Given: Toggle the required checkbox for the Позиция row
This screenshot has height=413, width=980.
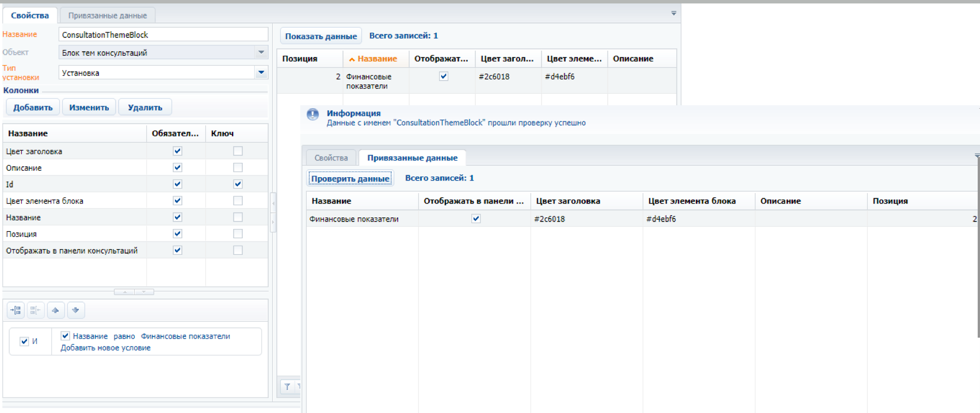Looking at the screenshot, I should coord(177,234).
